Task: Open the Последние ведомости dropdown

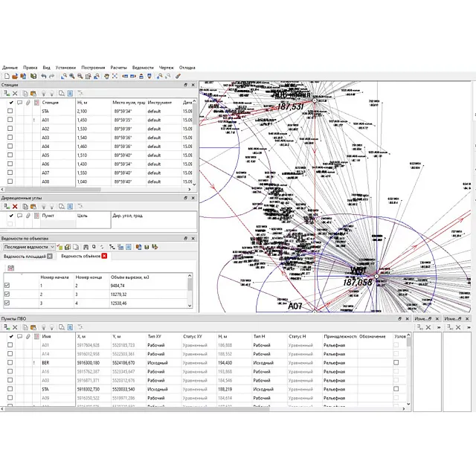Action: [51, 246]
